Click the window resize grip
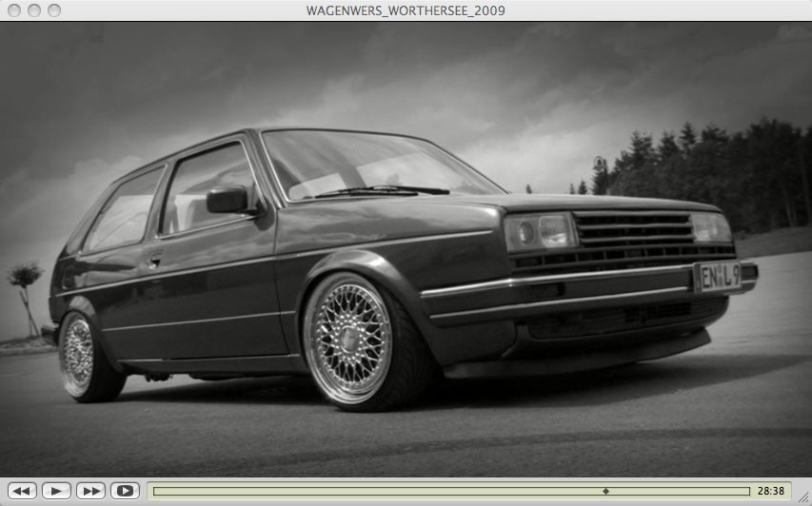The height and width of the screenshot is (506, 812). [804, 498]
